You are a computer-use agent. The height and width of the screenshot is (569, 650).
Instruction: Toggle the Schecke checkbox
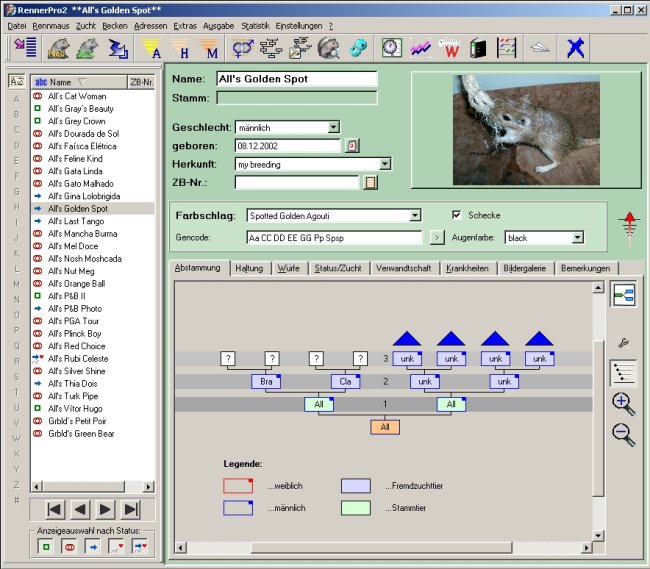(x=457, y=215)
